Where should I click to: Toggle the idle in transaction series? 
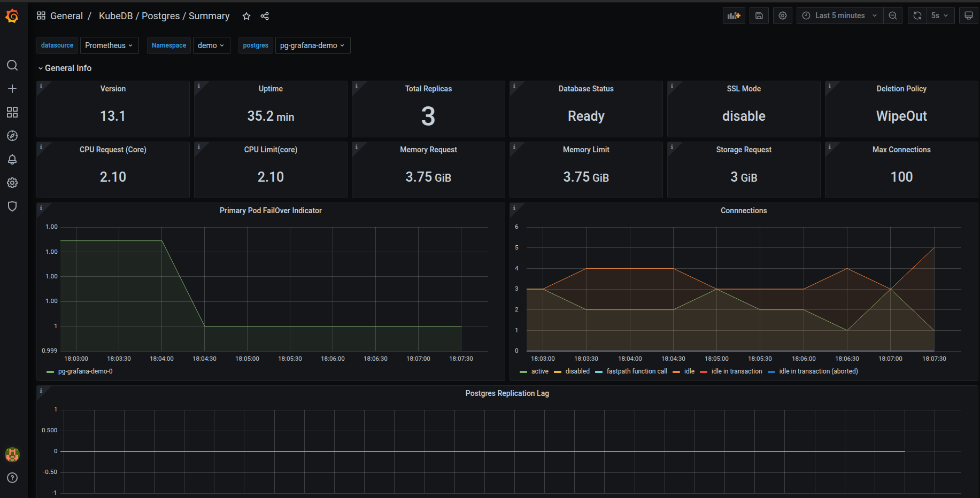pos(737,371)
